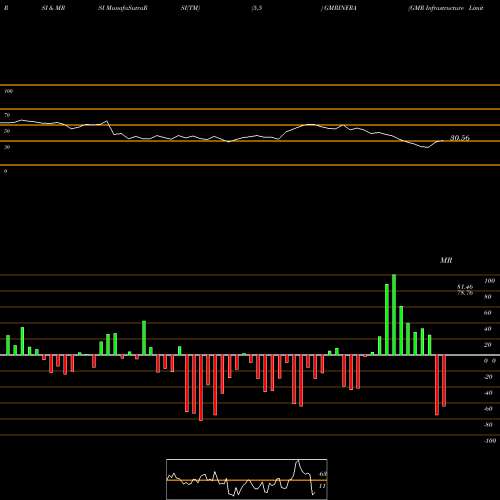The image size is (500, 500).
Task: Click the "GMRINFRA" ticker symbol text
Action: coord(339,8)
